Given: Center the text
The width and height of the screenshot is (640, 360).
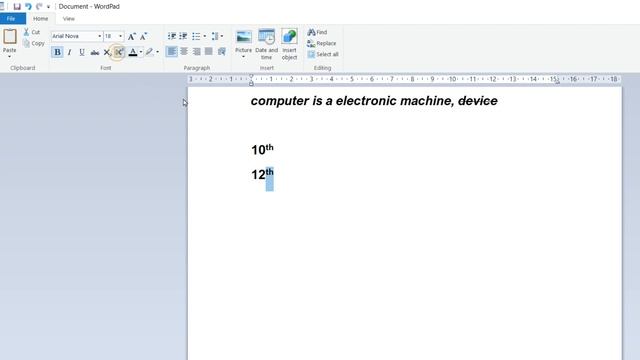Looking at the screenshot, I should coord(184,51).
